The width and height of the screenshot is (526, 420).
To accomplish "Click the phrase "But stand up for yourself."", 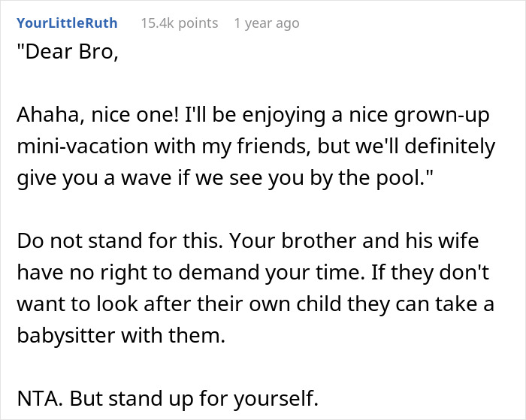I will [x=194, y=399].
